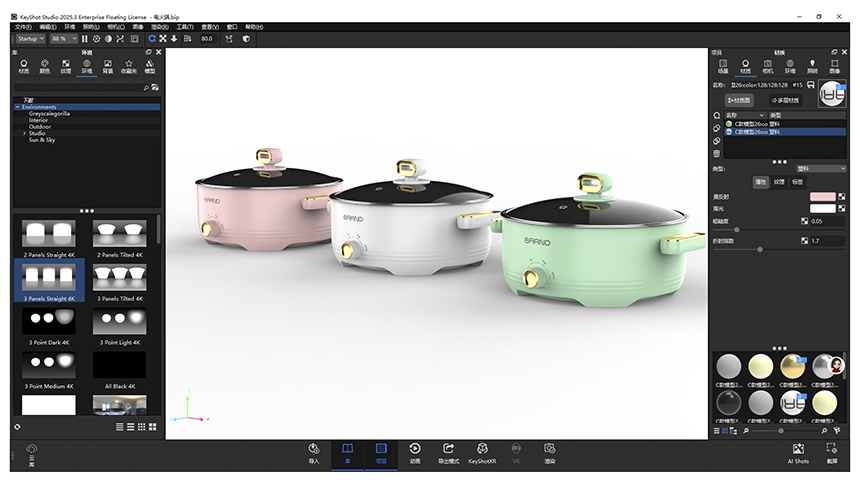The height and width of the screenshot is (484, 860).
Task: Open the Textures tab in the library panel
Action: [66, 67]
